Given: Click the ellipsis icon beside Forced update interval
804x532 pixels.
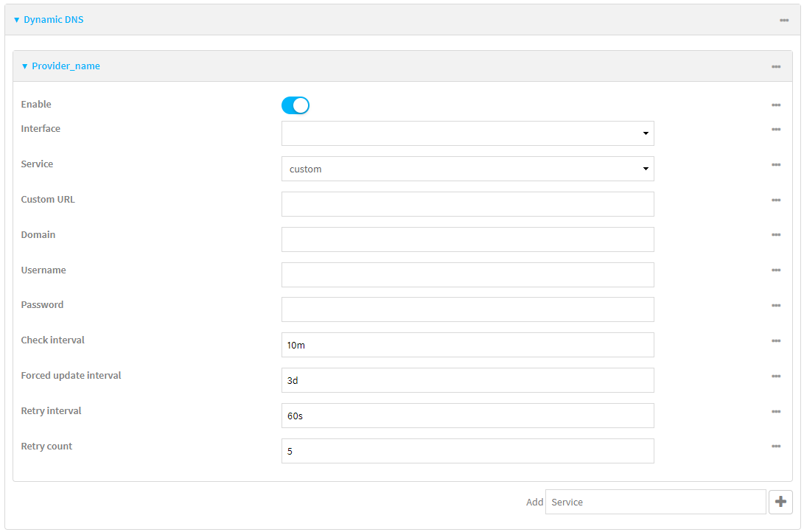Looking at the screenshot, I should click(x=776, y=377).
